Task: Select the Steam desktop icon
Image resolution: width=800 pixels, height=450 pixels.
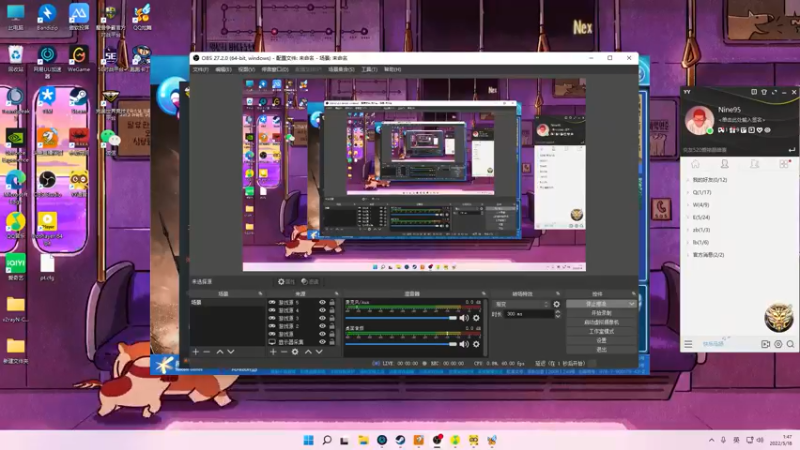Action: pyautogui.click(x=79, y=100)
